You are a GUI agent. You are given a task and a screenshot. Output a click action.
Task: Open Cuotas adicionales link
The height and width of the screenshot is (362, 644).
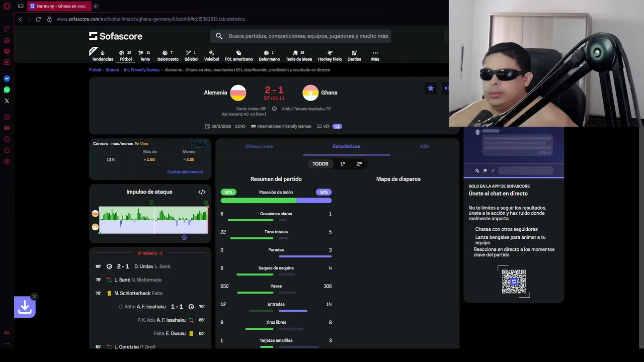[x=185, y=172]
